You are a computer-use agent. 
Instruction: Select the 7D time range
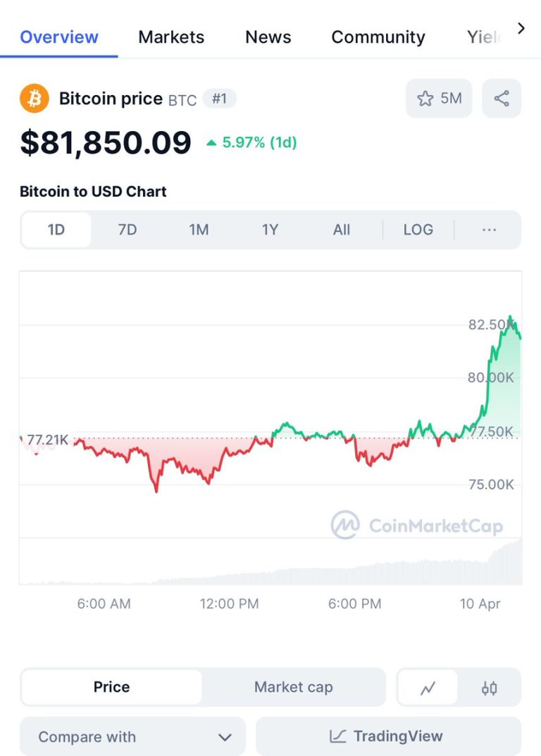click(x=128, y=230)
